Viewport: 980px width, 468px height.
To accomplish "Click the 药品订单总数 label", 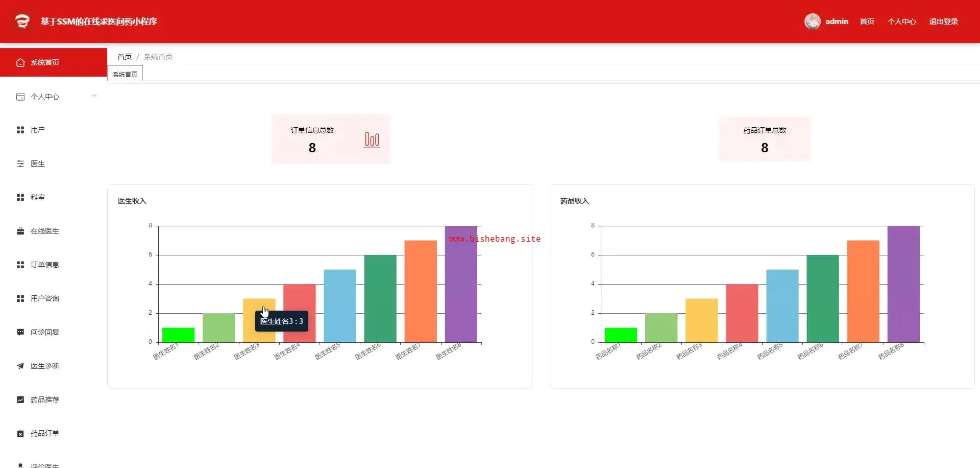I will click(x=765, y=130).
